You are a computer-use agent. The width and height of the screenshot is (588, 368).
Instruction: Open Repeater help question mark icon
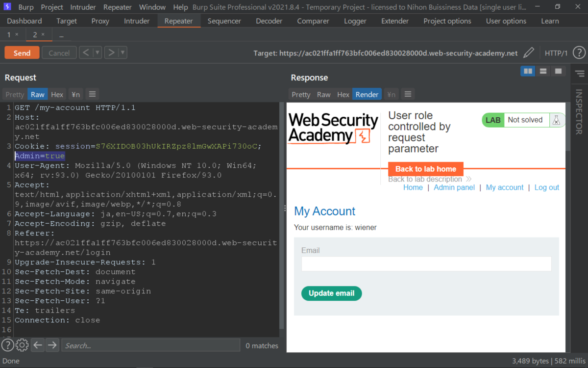point(579,53)
